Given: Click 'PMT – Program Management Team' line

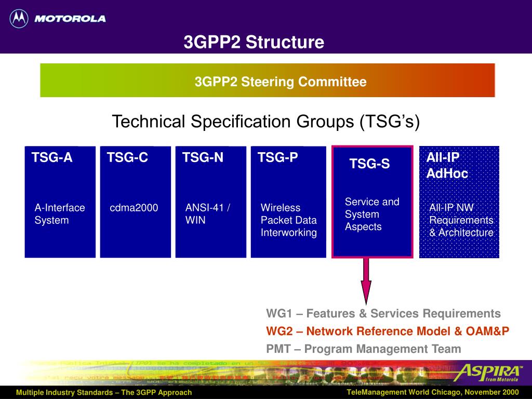Looking at the screenshot, I should pyautogui.click(x=364, y=349).
